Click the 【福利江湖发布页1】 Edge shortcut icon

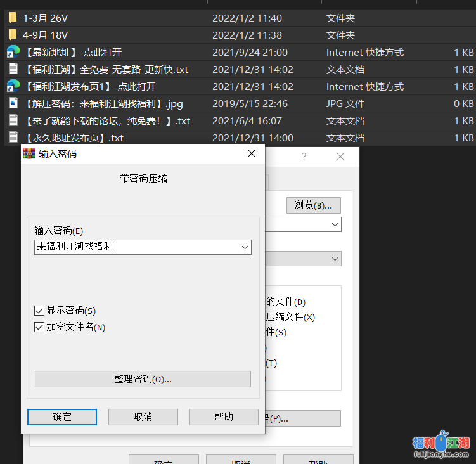13,86
